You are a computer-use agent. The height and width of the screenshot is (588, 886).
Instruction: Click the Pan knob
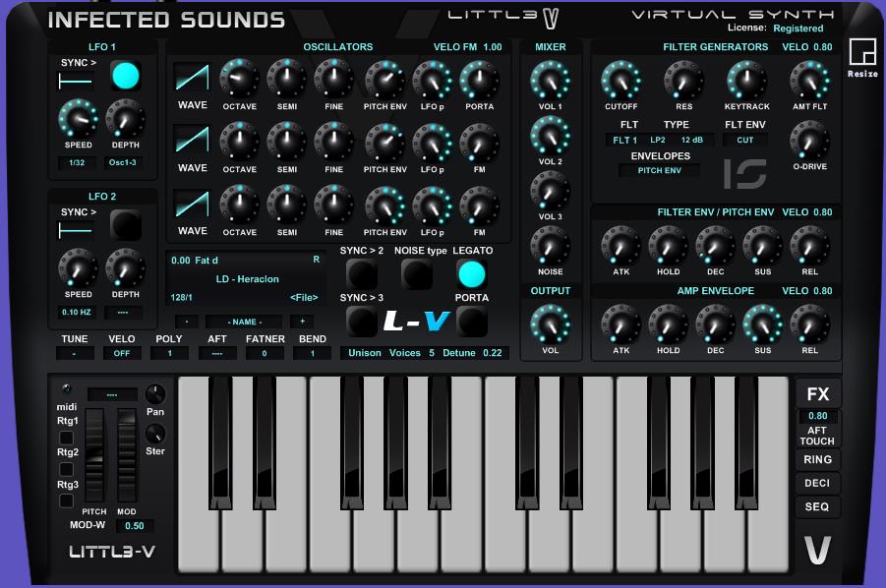[155, 393]
